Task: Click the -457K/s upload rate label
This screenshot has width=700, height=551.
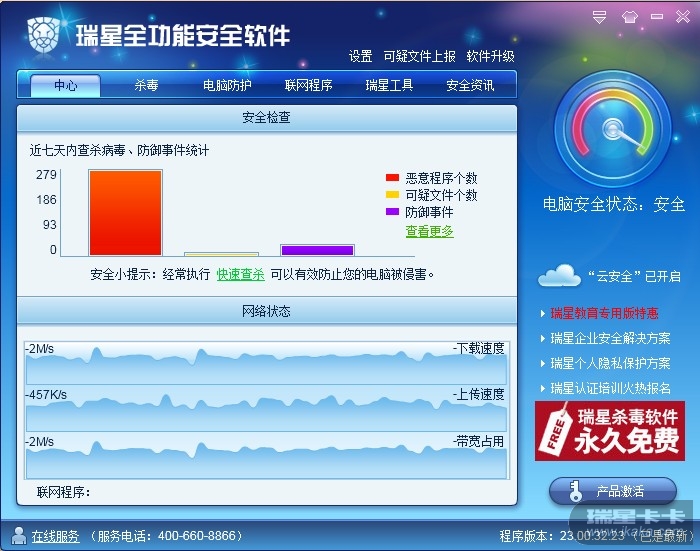Action: 46,395
